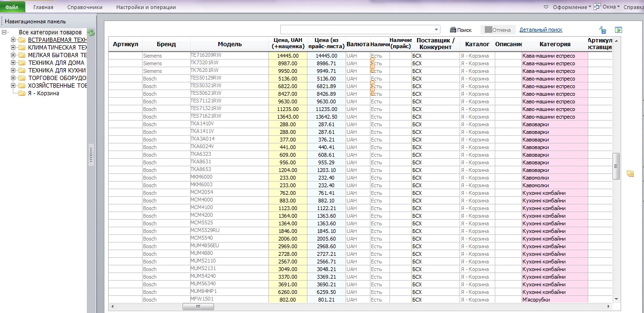This screenshot has width=644, height=313.
Task: Expand ТЕХНИКА ДЛЯ ДОМА plus sign
Action: [13, 63]
